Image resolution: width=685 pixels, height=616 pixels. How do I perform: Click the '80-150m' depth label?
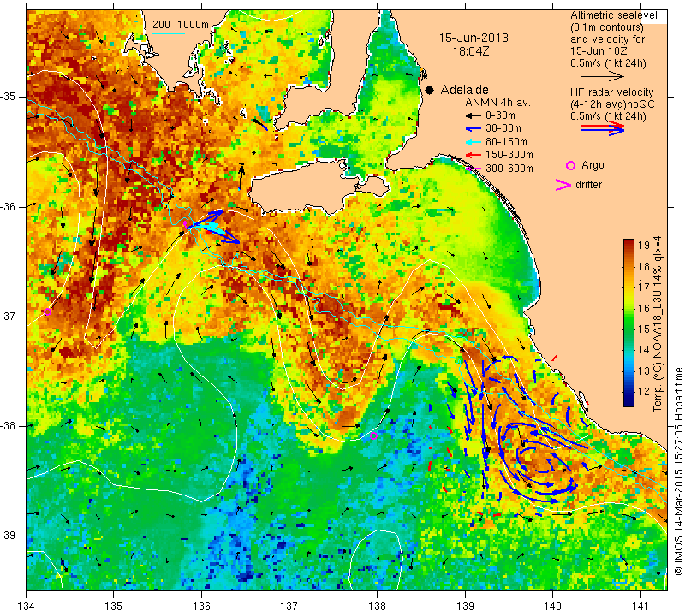[x=506, y=142]
